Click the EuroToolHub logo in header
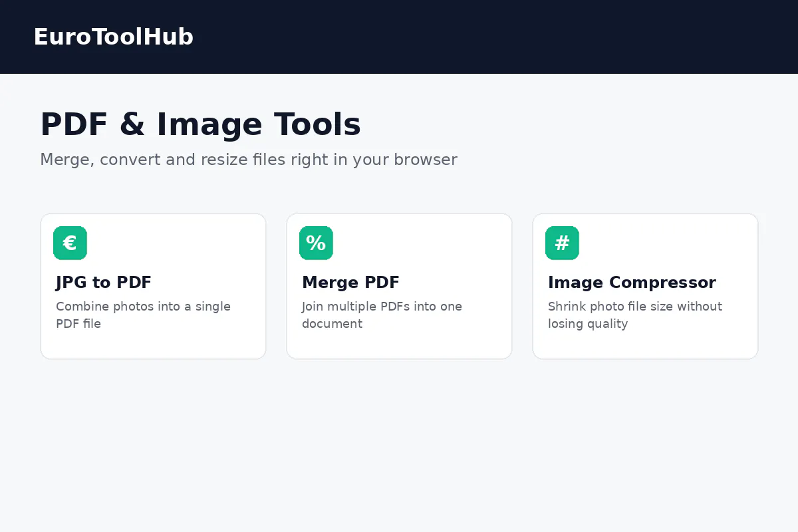 113,37
